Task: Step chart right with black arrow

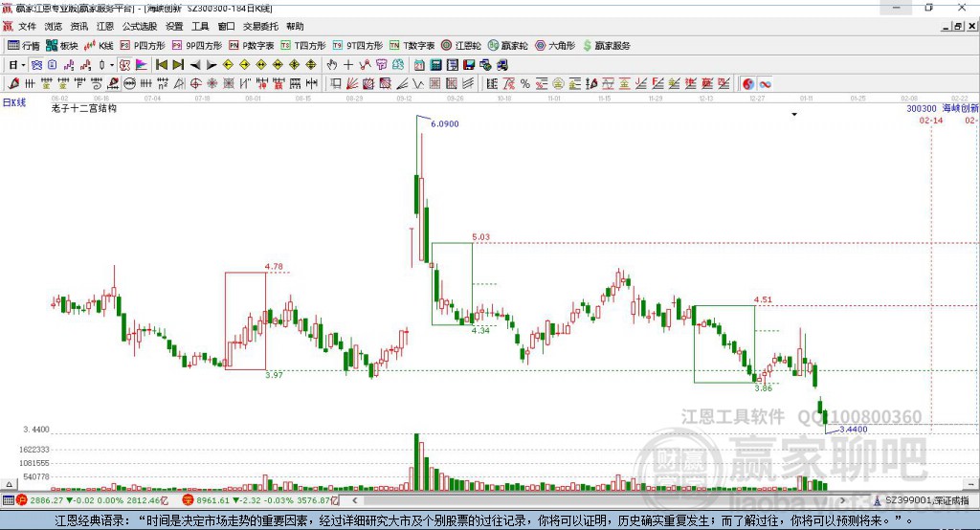Action: click(212, 65)
